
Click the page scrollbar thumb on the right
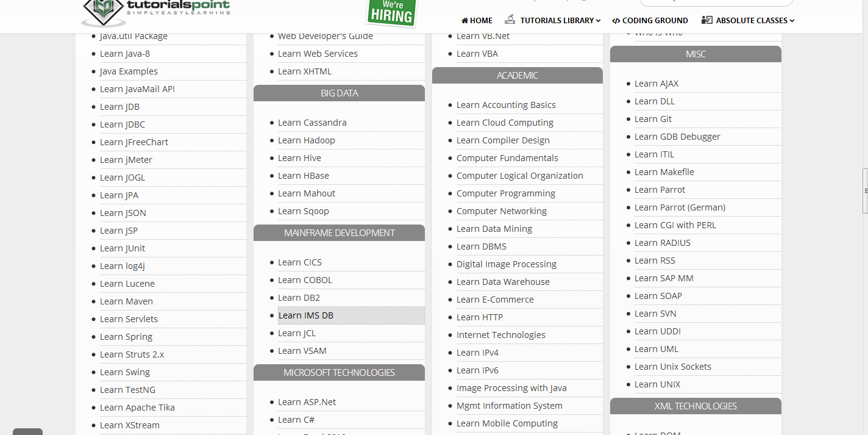(865, 191)
